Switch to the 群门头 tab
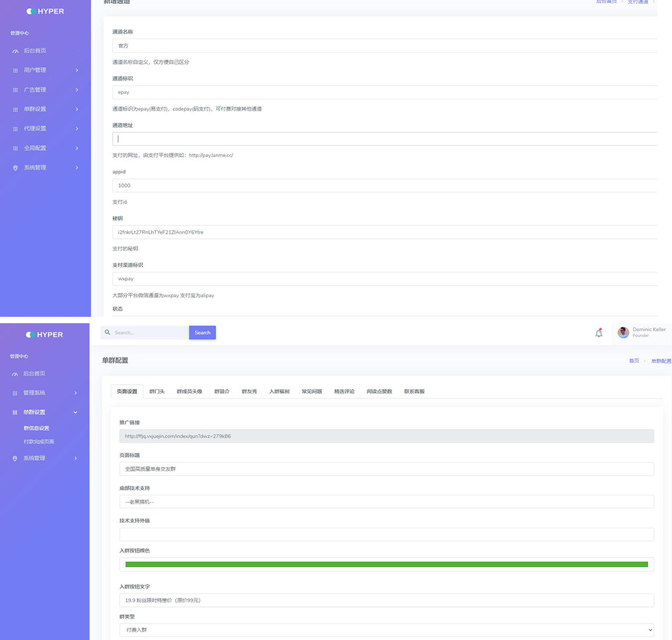Screen dimensions: 672x640 [157, 391]
